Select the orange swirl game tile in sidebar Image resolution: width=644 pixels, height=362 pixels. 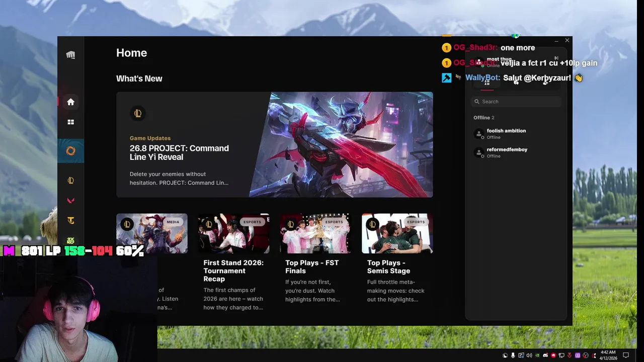click(x=70, y=151)
